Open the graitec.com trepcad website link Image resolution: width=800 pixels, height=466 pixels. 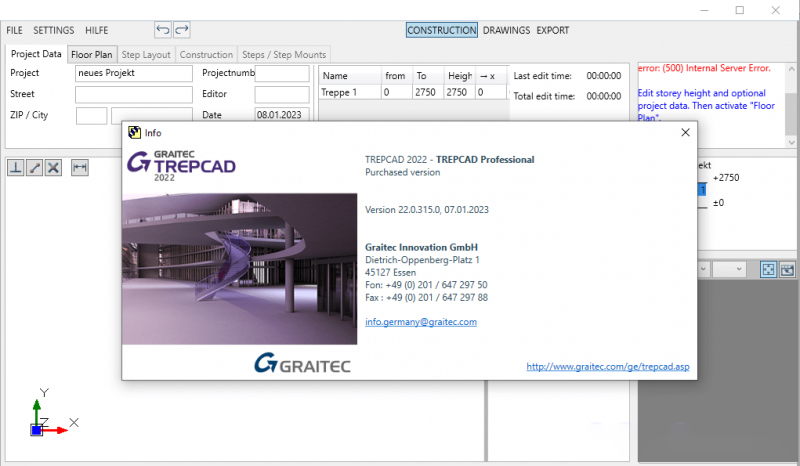pos(608,366)
